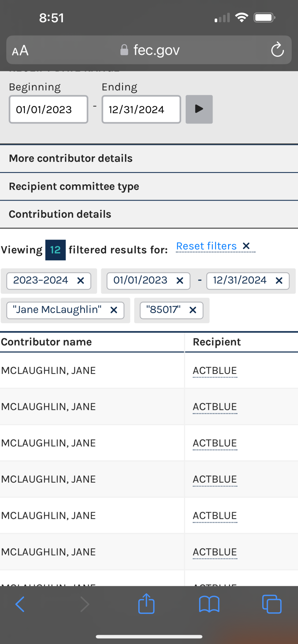Expand More contributor details section
298x644 pixels.
tap(149, 158)
